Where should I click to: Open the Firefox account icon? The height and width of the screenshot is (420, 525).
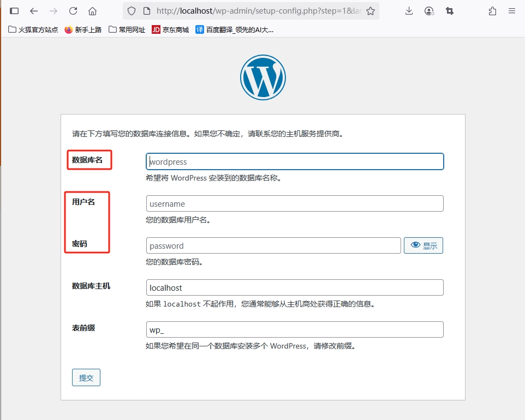(x=429, y=11)
